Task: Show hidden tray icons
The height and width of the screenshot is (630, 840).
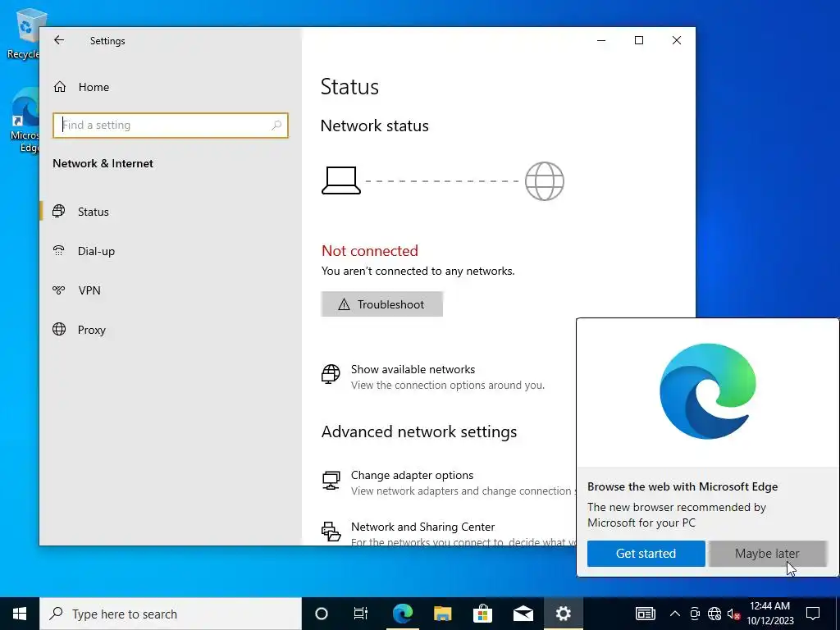Action: click(675, 614)
